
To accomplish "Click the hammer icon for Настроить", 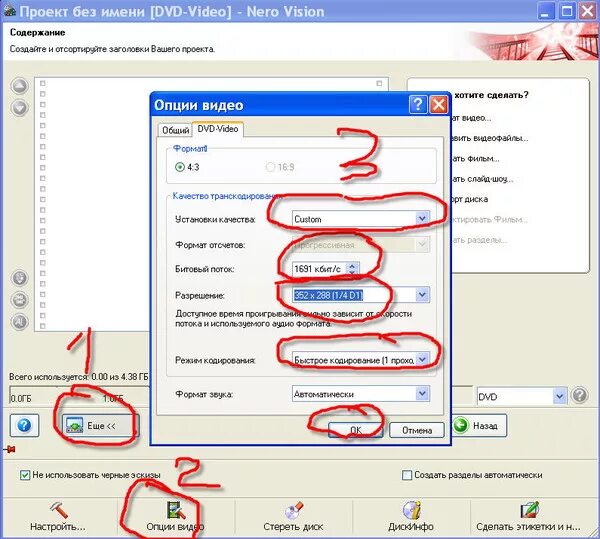I will 59,511.
